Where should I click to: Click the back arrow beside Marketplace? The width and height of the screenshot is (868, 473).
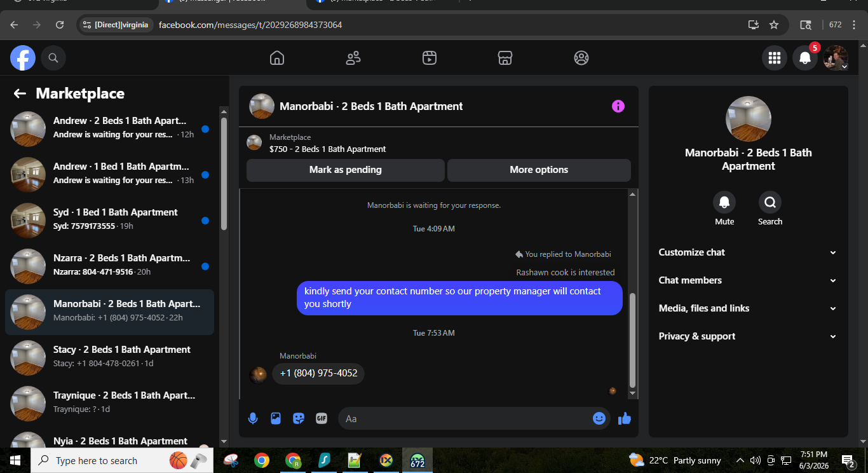coord(20,93)
